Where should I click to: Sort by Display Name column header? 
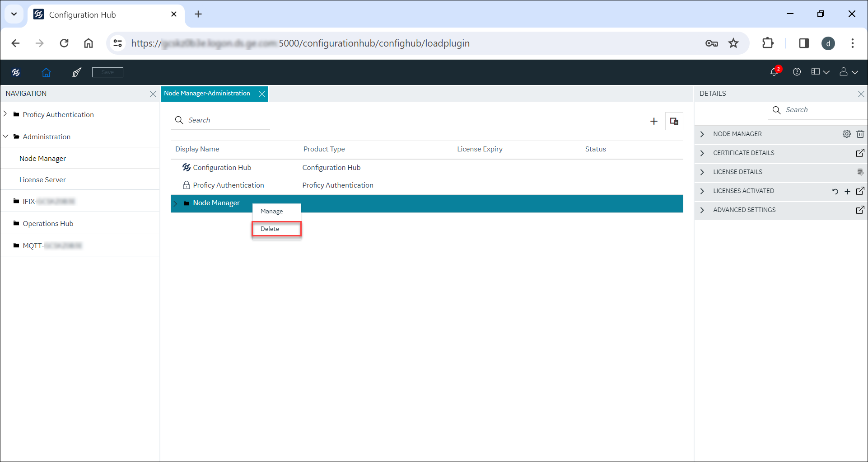point(197,149)
